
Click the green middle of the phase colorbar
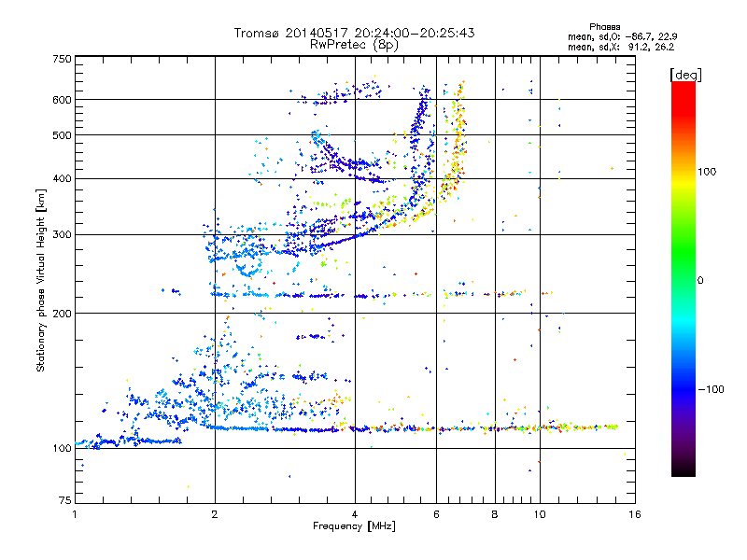point(684,258)
